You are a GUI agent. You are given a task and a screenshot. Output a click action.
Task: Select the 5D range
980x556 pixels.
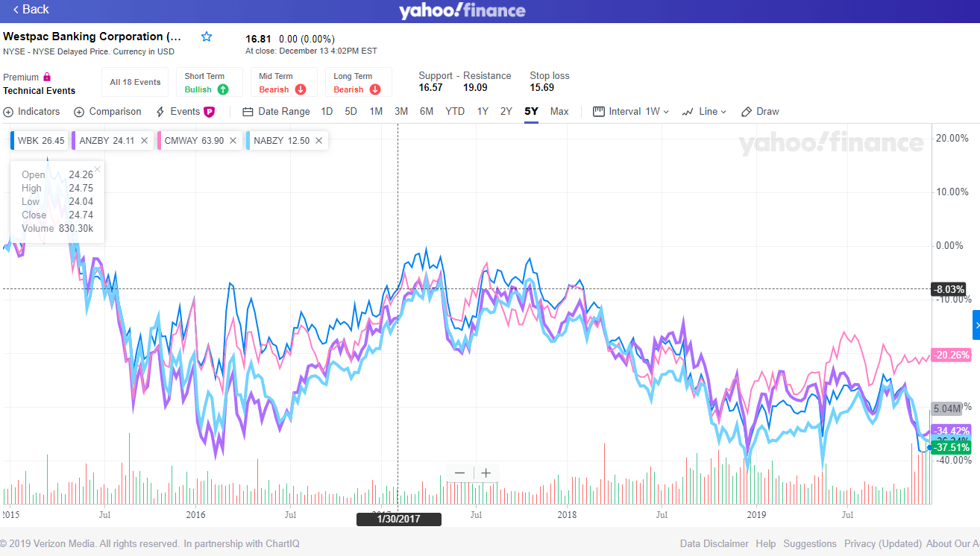pyautogui.click(x=351, y=112)
